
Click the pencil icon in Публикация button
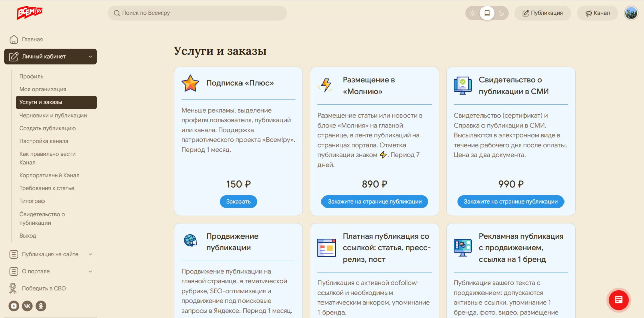click(x=526, y=13)
